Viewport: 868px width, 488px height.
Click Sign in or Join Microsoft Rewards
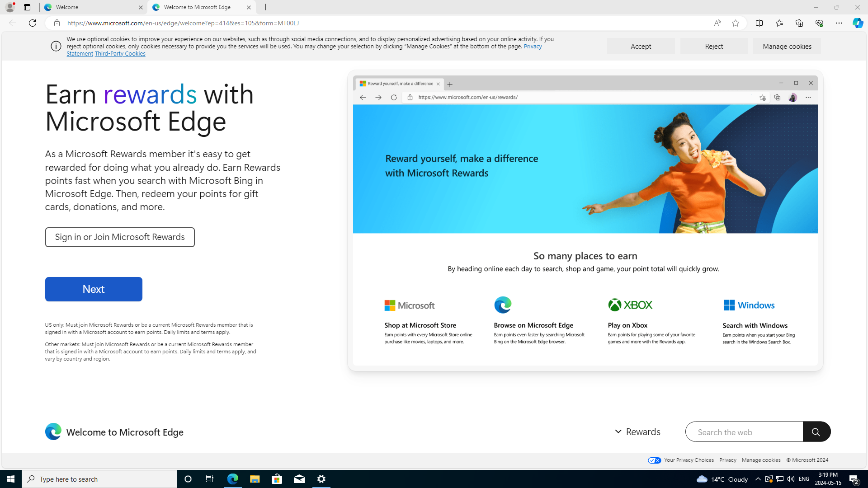click(x=120, y=237)
